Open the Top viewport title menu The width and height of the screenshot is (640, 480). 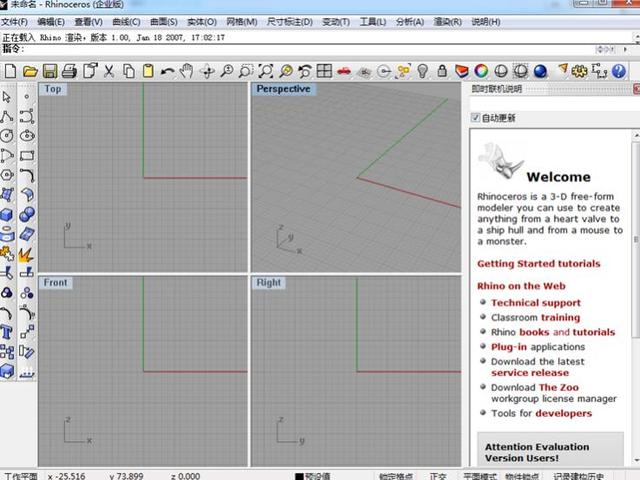[53, 89]
